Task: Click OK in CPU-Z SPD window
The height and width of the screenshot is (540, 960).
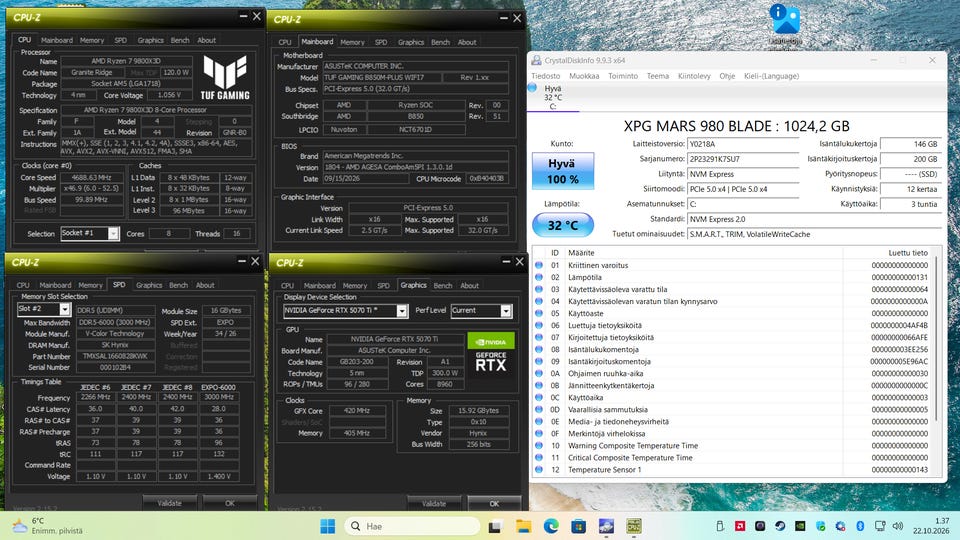Action: pos(230,503)
